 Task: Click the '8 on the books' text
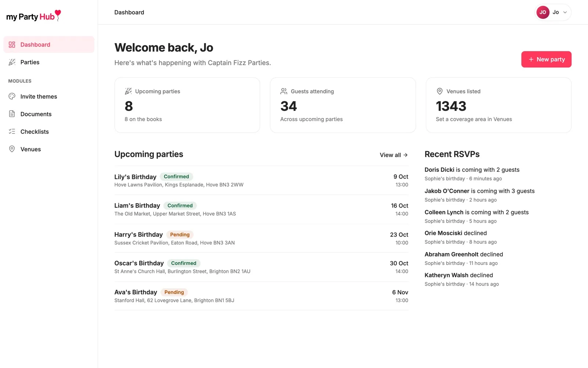[x=143, y=119]
